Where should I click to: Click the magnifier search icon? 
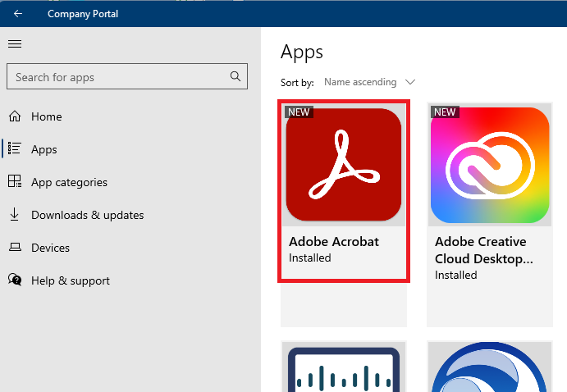tap(235, 77)
